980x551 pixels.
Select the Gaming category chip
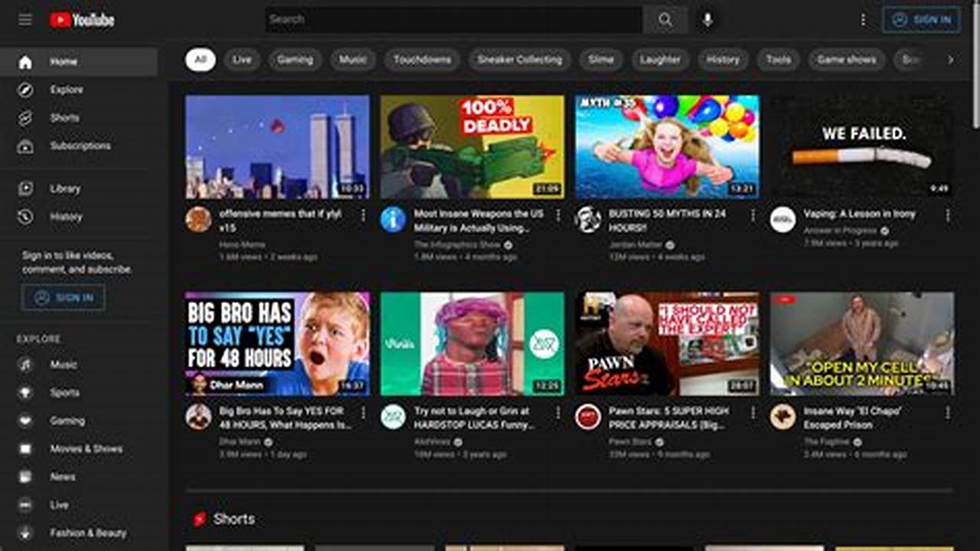click(296, 60)
